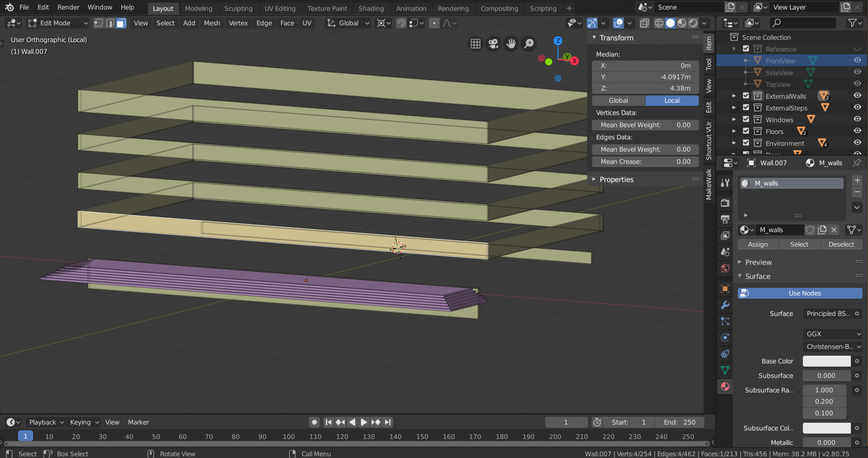Viewport: 868px width, 458px height.
Task: Uncheck the Windows collection checkbox
Action: pos(745,119)
